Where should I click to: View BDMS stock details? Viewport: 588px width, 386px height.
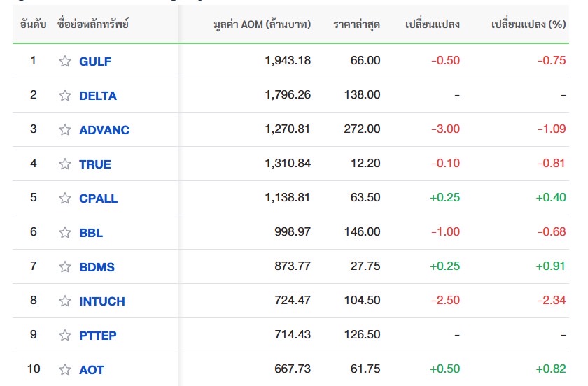pos(97,267)
